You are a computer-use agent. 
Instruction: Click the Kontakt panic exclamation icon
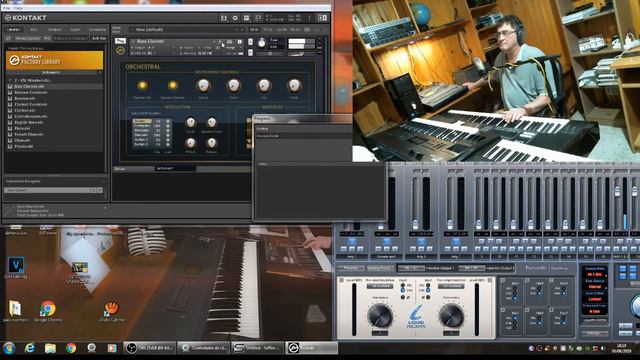click(309, 18)
